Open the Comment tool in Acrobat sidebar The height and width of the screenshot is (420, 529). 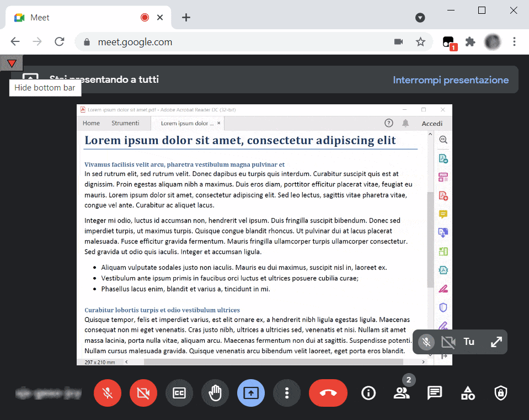click(443, 214)
